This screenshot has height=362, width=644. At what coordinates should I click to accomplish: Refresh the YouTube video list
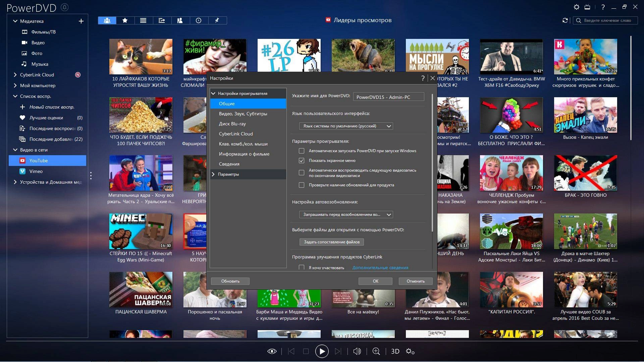565,20
